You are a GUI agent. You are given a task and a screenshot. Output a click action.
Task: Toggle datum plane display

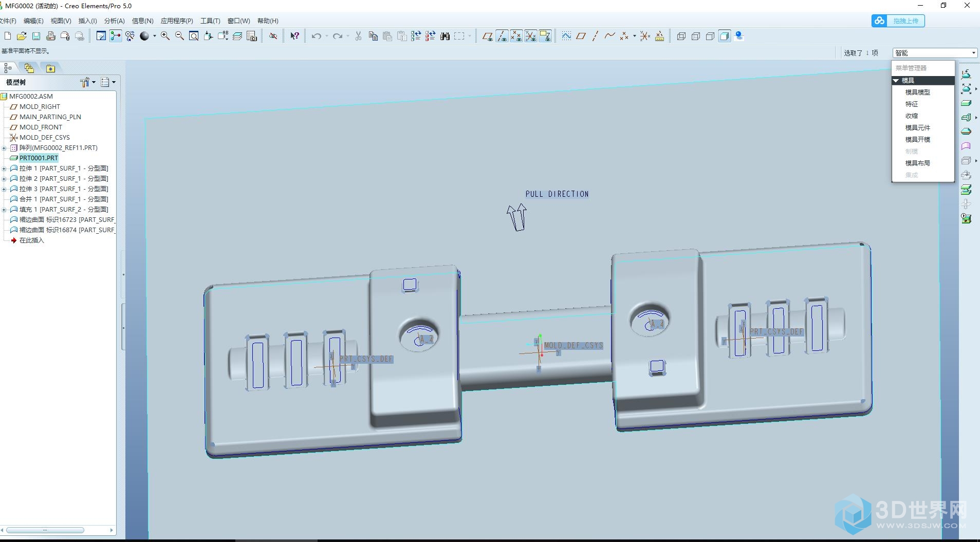pos(487,36)
